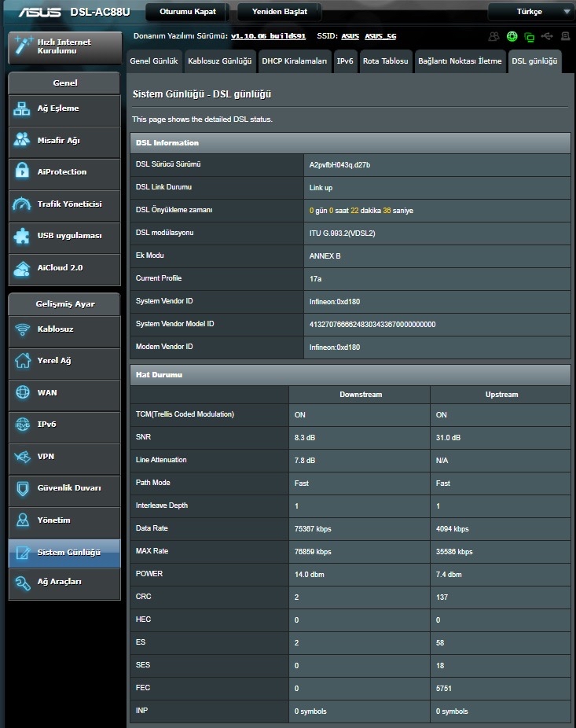The width and height of the screenshot is (576, 728).
Task: Click the green connected clients status icon
Action: [x=529, y=37]
